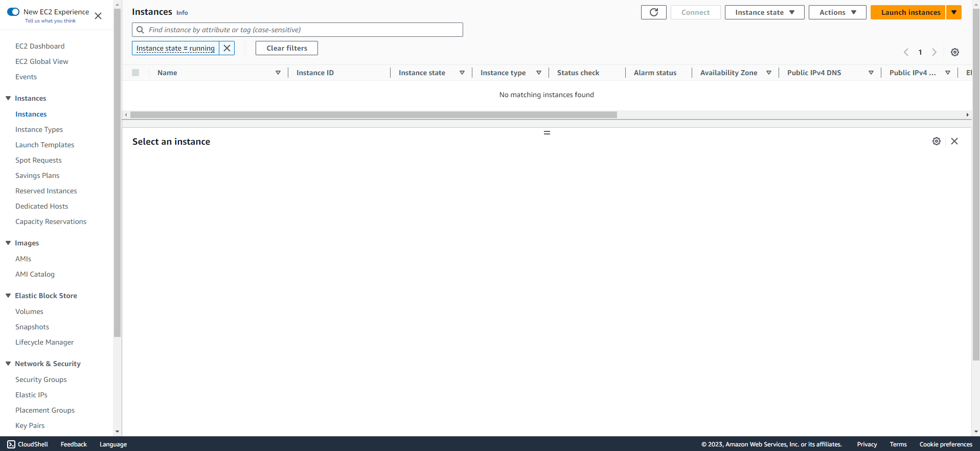Image resolution: width=980 pixels, height=451 pixels.
Task: Open Snapshots page
Action: coord(32,327)
